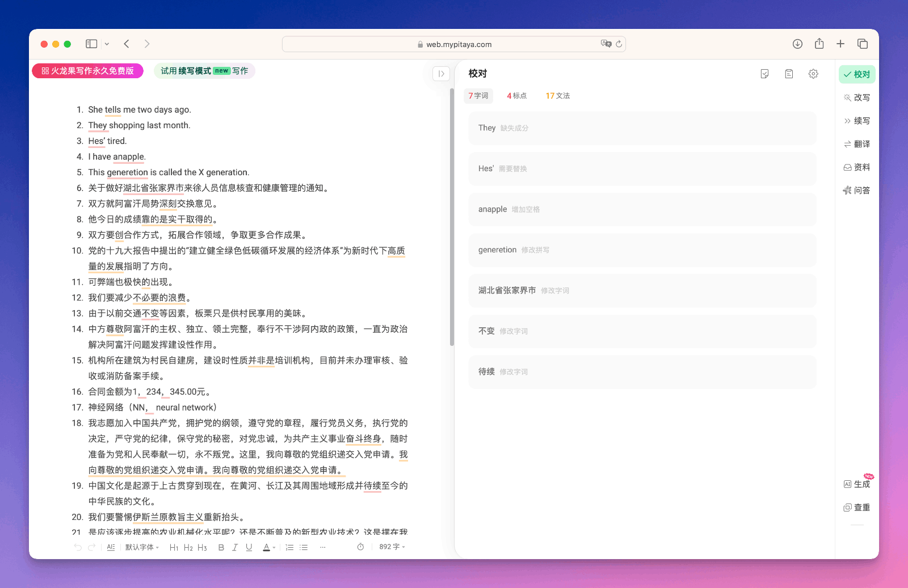Click the timer icon in bottom toolbar
Viewport: 908px width, 588px height.
pos(360,547)
